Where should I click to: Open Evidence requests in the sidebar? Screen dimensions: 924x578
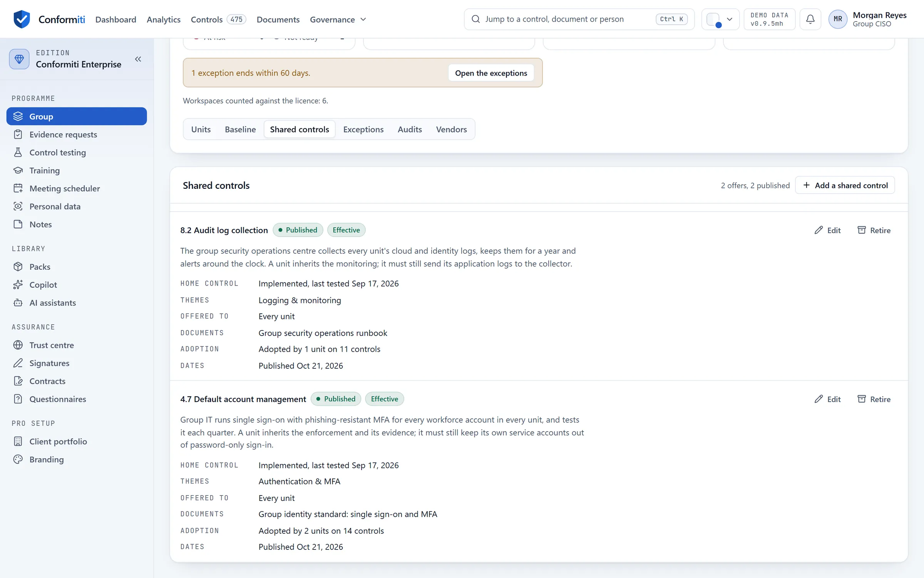click(x=77, y=134)
